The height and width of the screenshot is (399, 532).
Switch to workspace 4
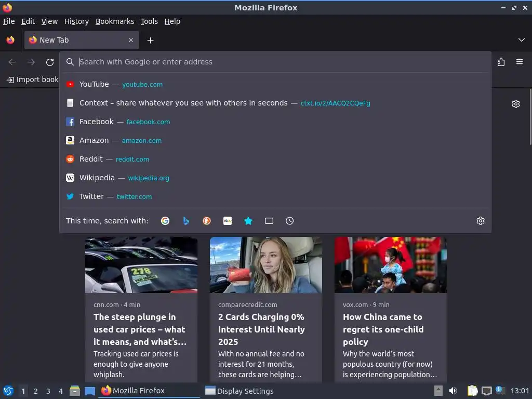61,391
